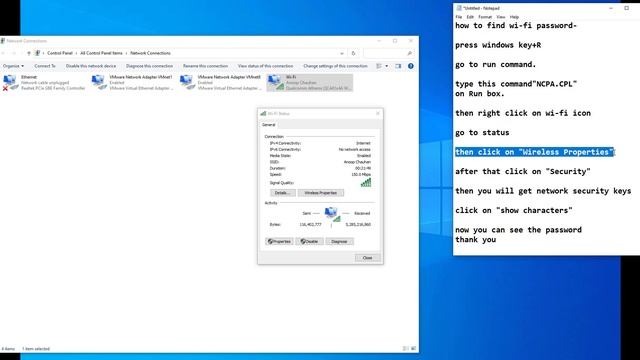The image size is (640, 360).
Task: Open the View menu in Notepad
Action: click(x=501, y=17)
